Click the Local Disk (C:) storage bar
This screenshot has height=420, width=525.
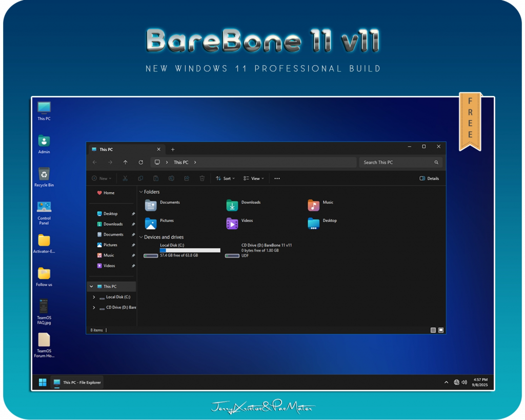(x=190, y=250)
